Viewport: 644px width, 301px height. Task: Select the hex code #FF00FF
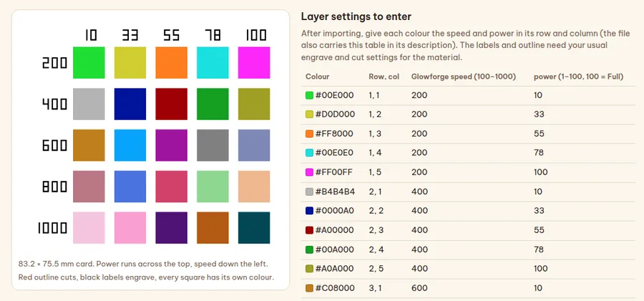pyautogui.click(x=334, y=172)
